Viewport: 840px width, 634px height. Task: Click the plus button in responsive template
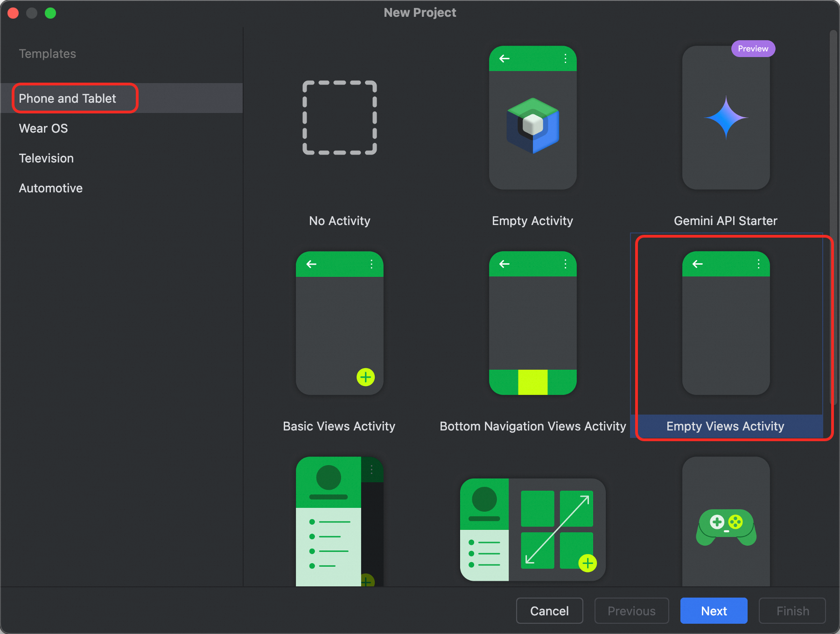point(588,563)
